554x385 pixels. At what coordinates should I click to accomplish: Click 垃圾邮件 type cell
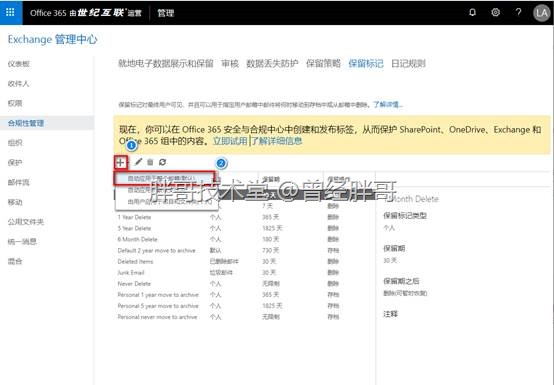click(220, 273)
